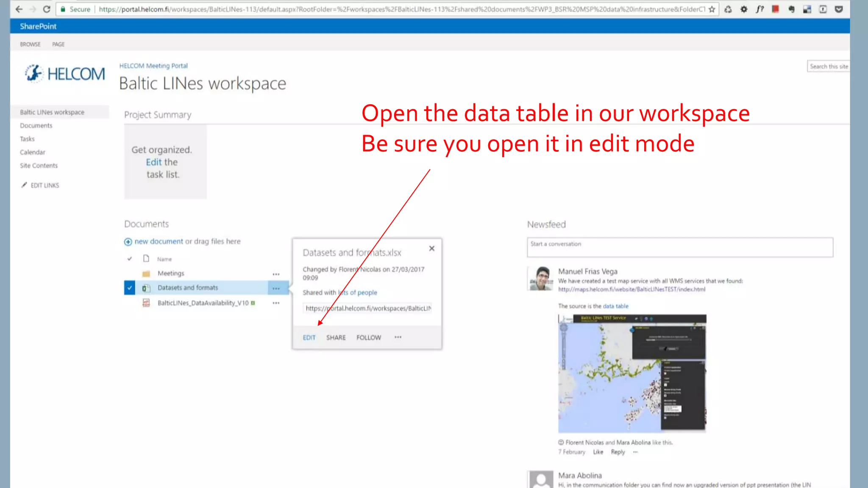Viewport: 868px width, 488px height.
Task: Click the browser reload icon
Action: [47, 9]
